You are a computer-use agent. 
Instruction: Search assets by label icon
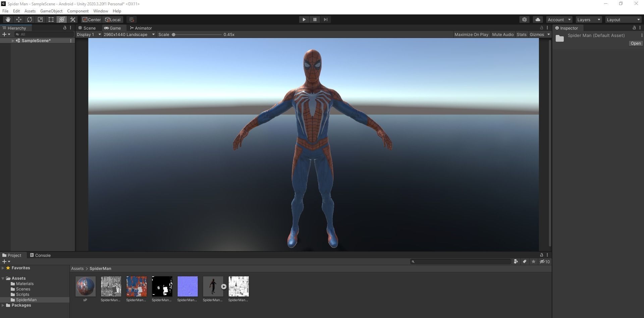525,262
